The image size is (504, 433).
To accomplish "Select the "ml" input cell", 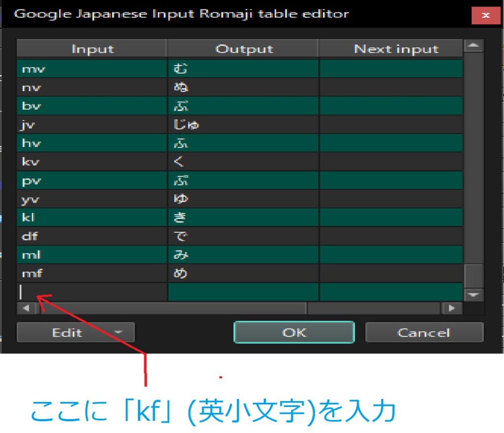I will [92, 255].
